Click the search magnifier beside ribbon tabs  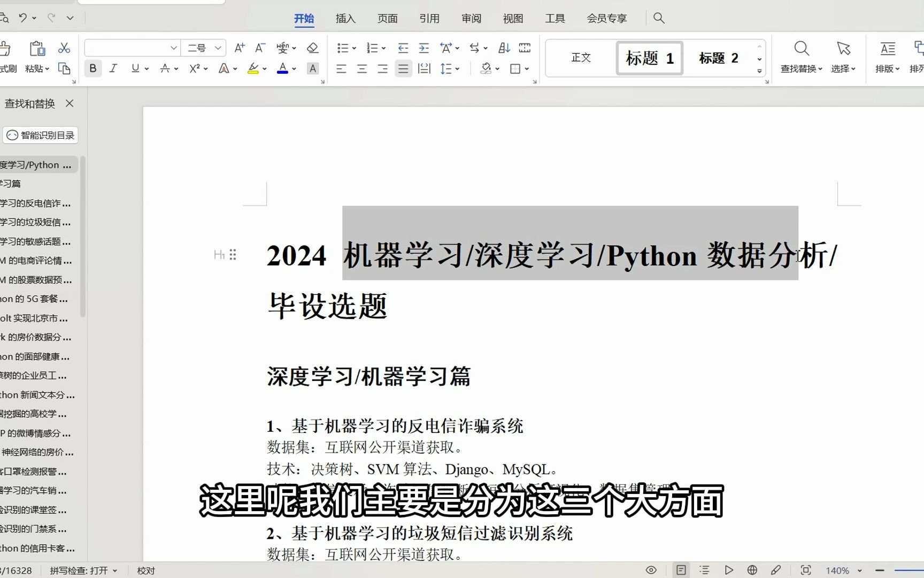pos(659,18)
